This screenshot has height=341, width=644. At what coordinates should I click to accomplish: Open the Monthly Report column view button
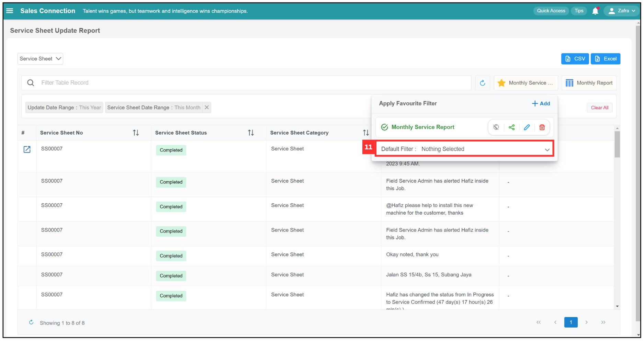(589, 83)
